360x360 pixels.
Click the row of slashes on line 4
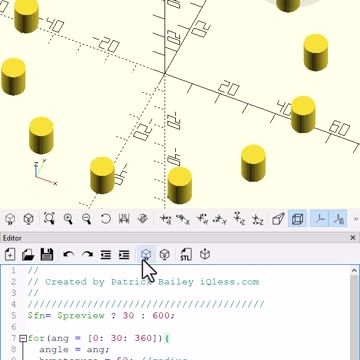[146, 304]
